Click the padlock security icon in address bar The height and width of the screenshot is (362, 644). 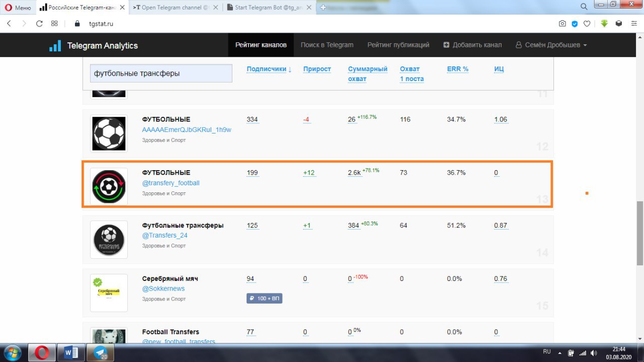[77, 24]
